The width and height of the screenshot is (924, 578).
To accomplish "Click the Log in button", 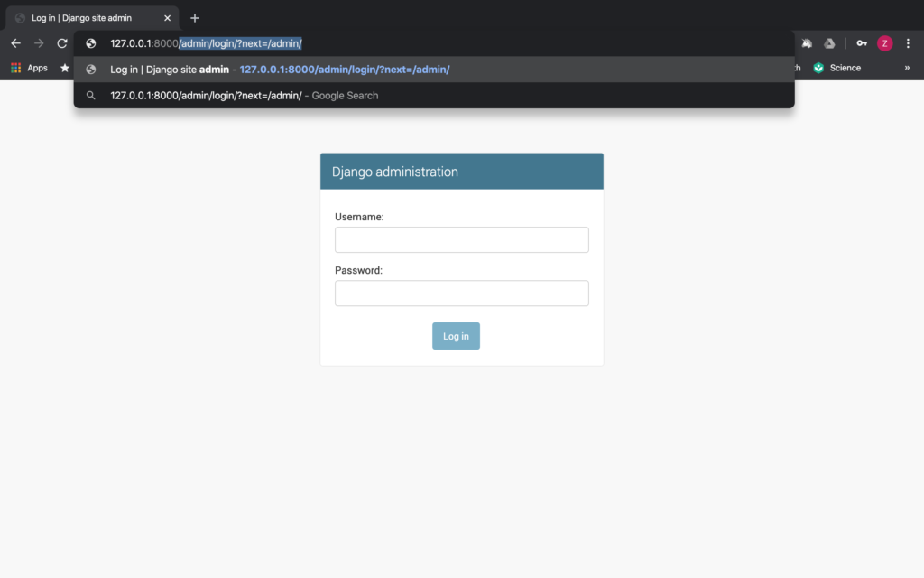I will [456, 336].
